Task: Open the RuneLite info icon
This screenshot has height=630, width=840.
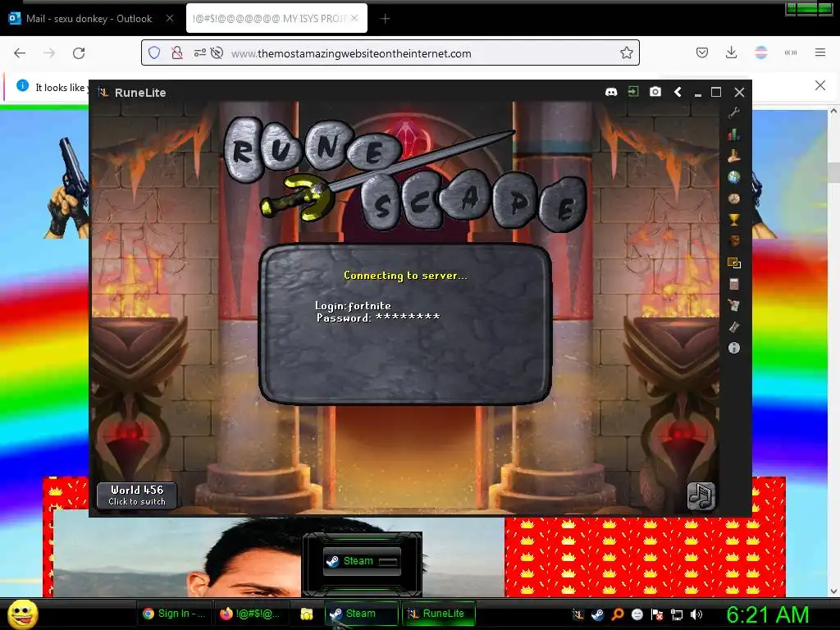Action: point(734,348)
